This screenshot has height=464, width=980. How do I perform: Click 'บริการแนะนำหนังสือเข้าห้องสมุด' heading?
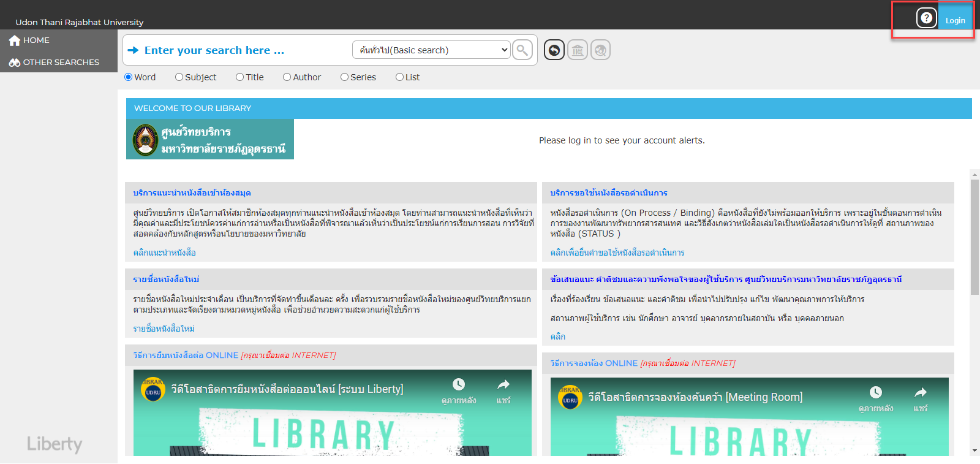pyautogui.click(x=192, y=193)
